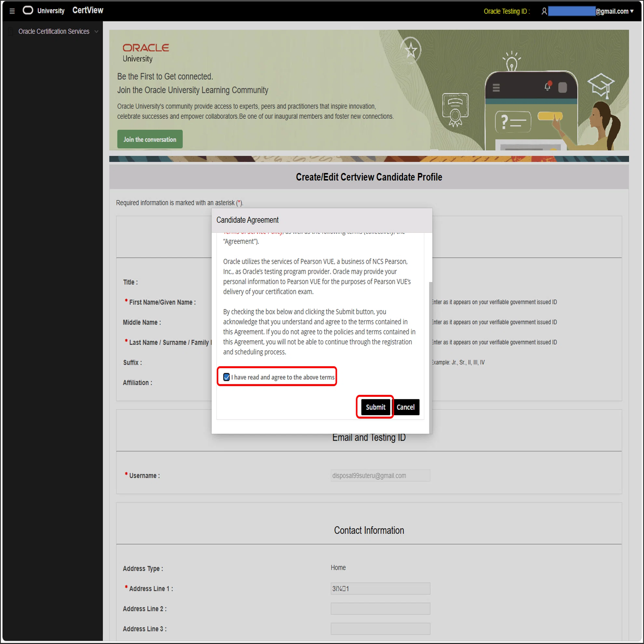The width and height of the screenshot is (644, 644).
Task: Click the Oracle Certification Services sidebar icon
Action: click(11, 31)
